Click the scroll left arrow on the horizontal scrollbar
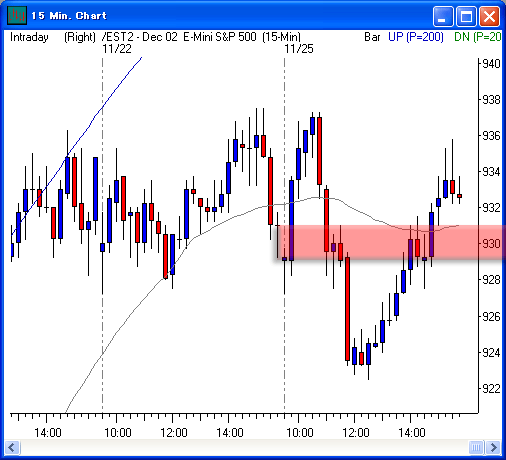Viewport: 506px width, 460px height. click(x=12, y=447)
